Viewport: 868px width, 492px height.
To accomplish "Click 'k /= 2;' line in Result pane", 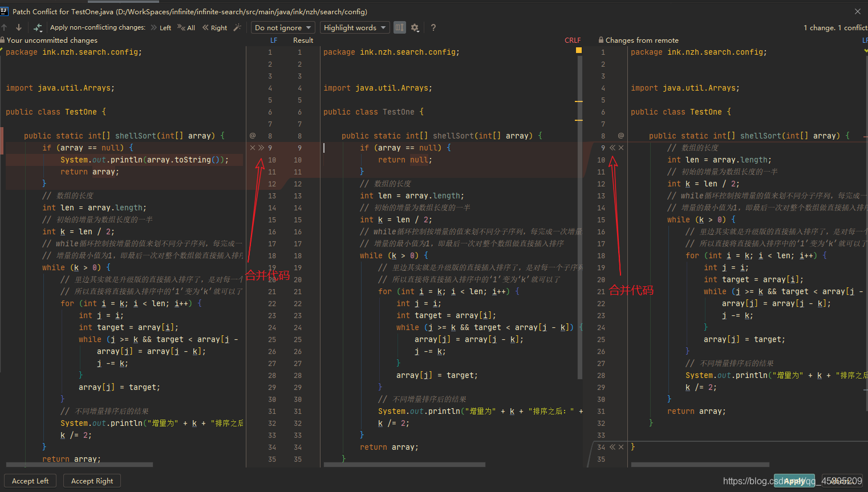I will [394, 423].
